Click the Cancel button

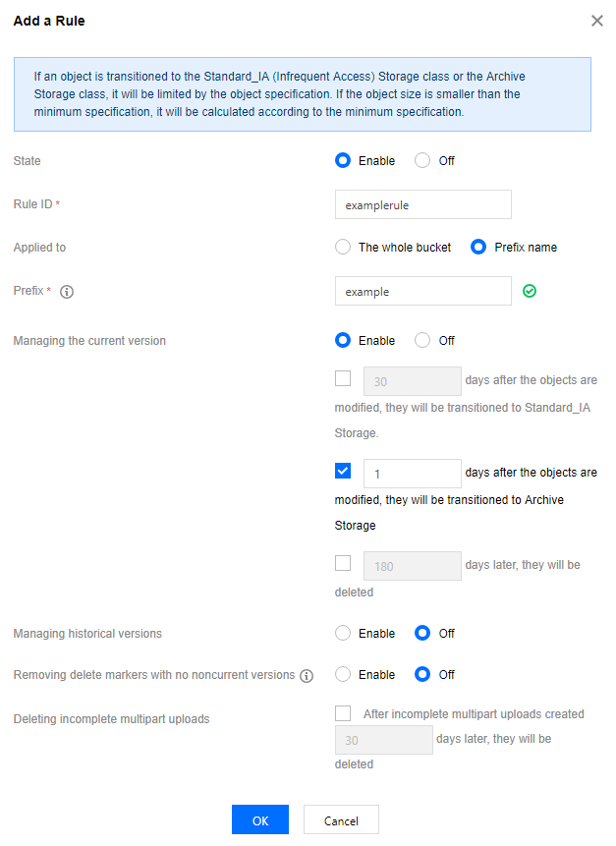pos(342,820)
